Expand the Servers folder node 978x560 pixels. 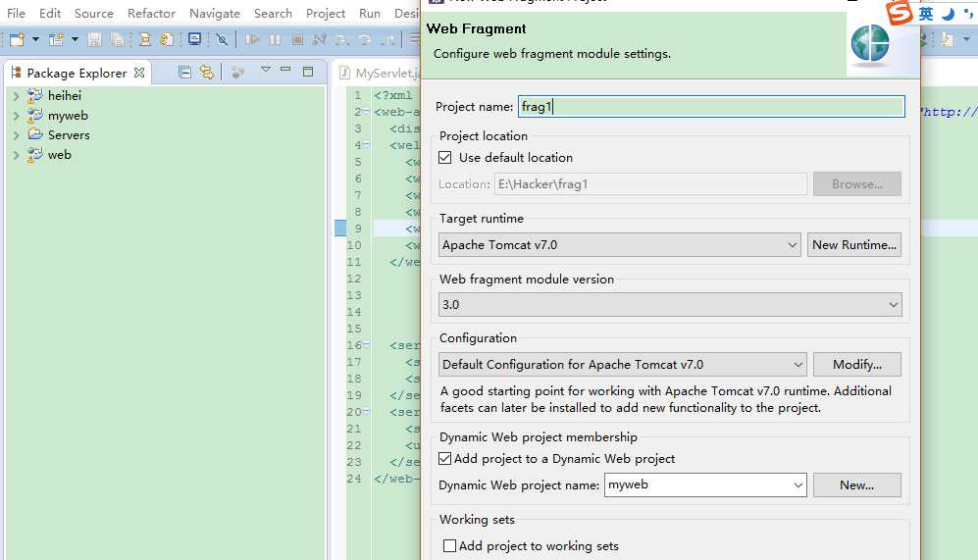click(x=17, y=135)
